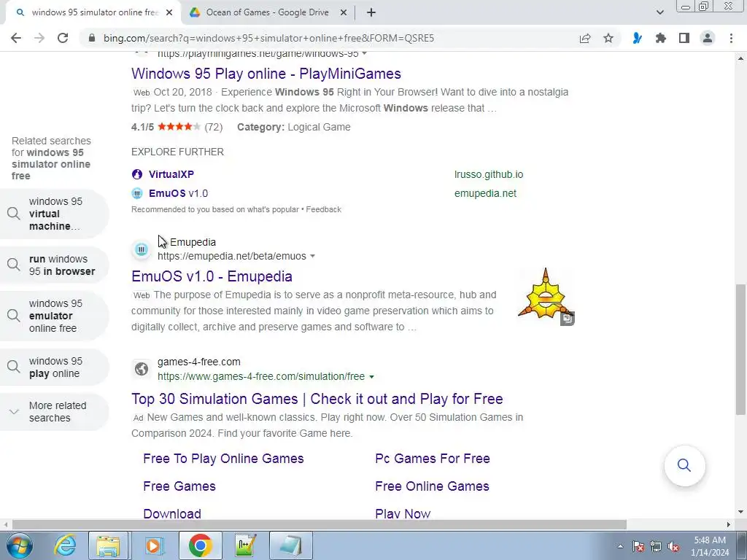Toggle the browser side panel icon
The image size is (747, 560).
pyautogui.click(x=684, y=38)
